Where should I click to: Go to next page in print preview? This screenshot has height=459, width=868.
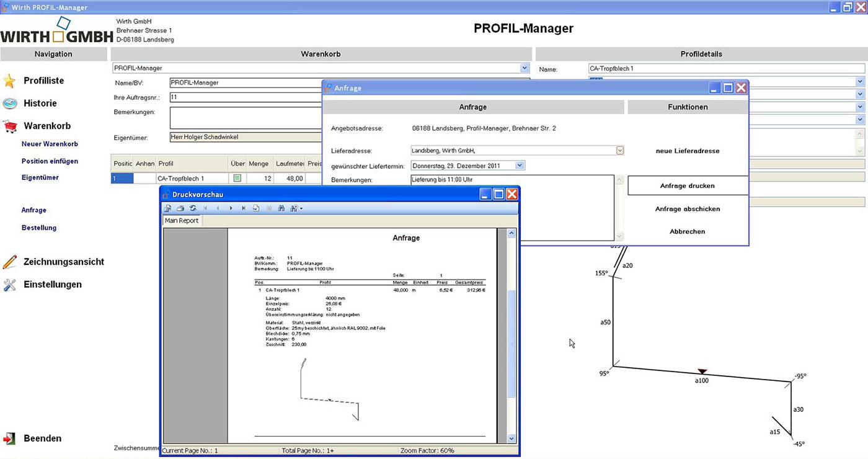[x=231, y=208]
